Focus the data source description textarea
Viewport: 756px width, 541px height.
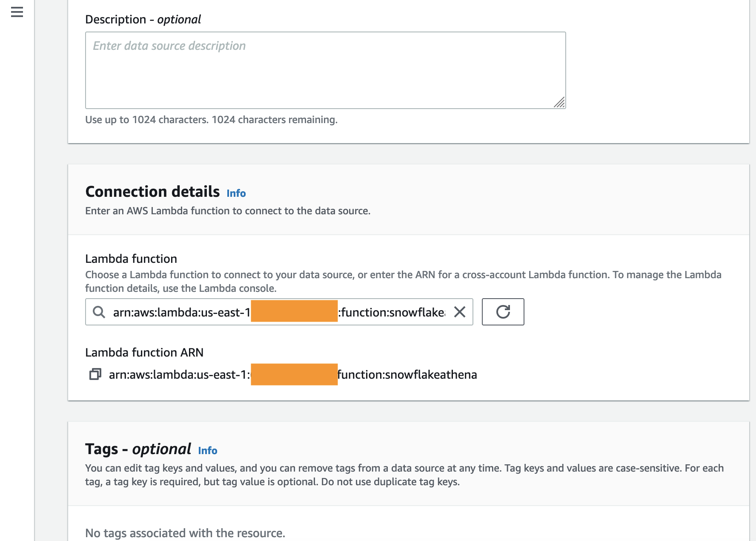[325, 70]
